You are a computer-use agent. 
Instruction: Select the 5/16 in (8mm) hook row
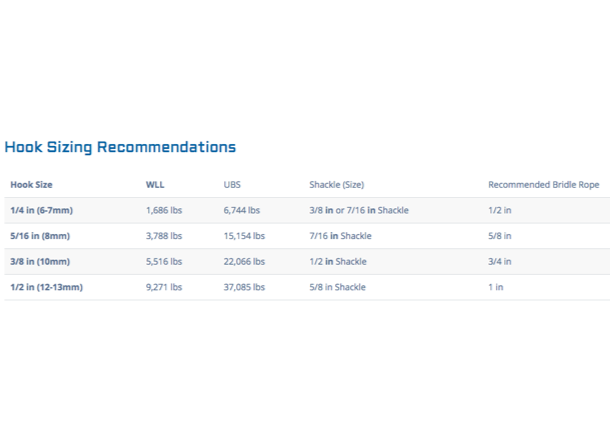pyautogui.click(x=307, y=236)
